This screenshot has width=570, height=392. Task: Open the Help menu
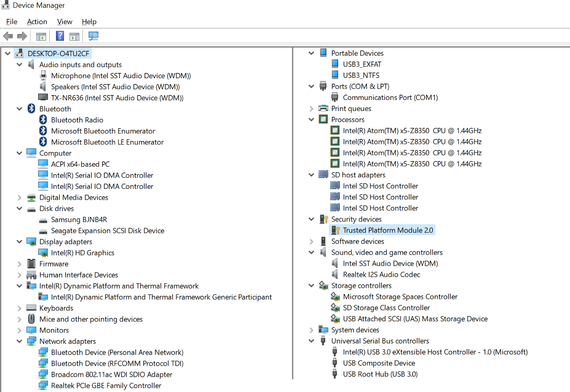pyautogui.click(x=89, y=22)
